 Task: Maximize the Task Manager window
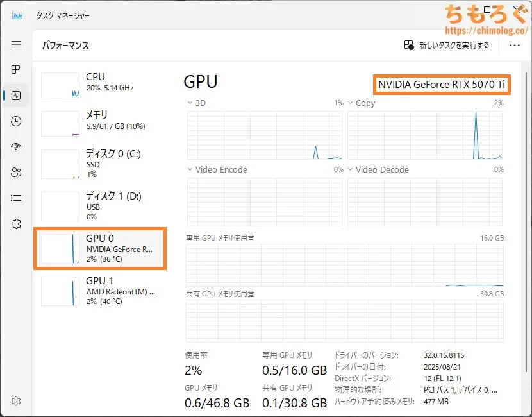point(487,10)
